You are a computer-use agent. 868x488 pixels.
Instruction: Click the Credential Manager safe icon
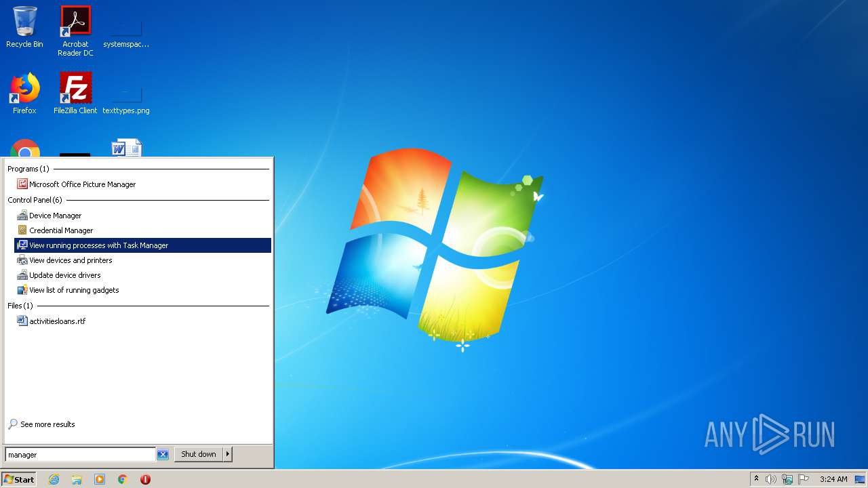point(22,230)
